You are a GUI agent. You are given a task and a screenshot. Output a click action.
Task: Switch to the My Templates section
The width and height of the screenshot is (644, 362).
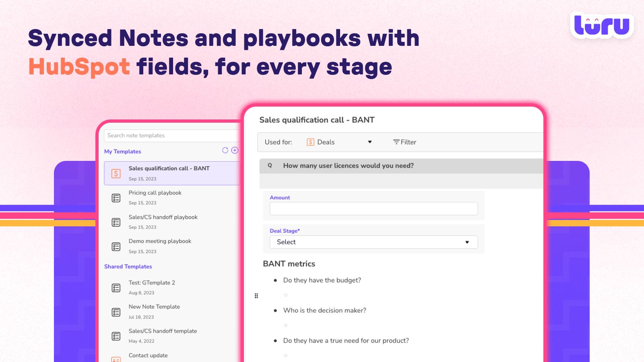[122, 151]
